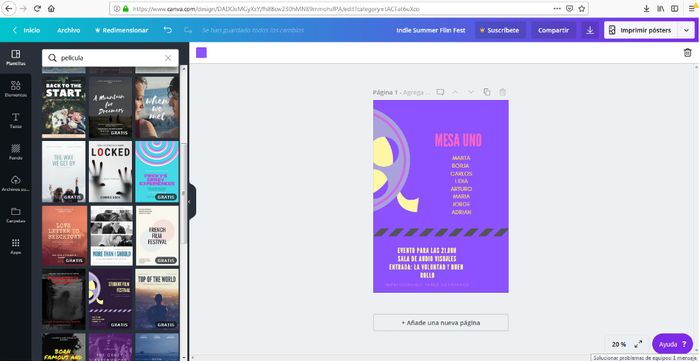
Task: Open browser page actions ellipsis
Action: pyautogui.click(x=557, y=8)
